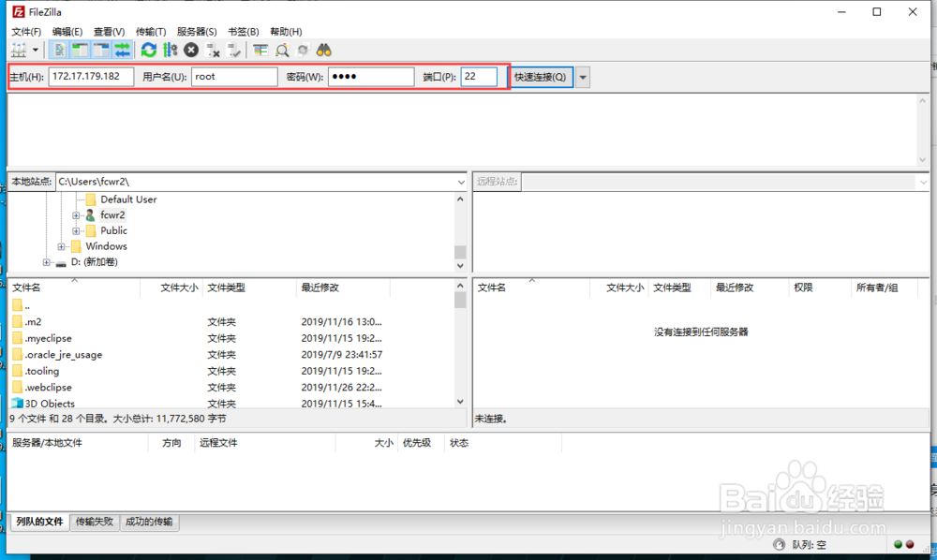Select the fcwr2 user folder in tree
The image size is (937, 560).
pyautogui.click(x=112, y=215)
